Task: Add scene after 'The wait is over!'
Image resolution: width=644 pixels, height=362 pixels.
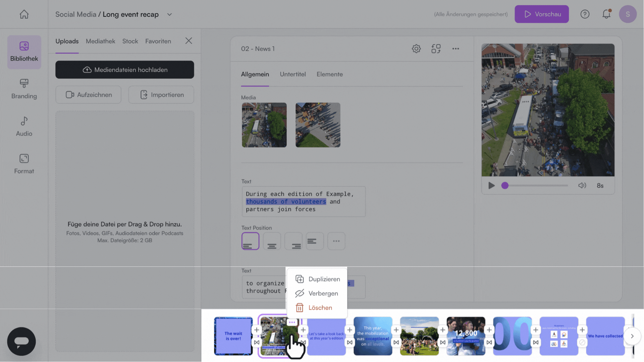Action: pos(257,330)
